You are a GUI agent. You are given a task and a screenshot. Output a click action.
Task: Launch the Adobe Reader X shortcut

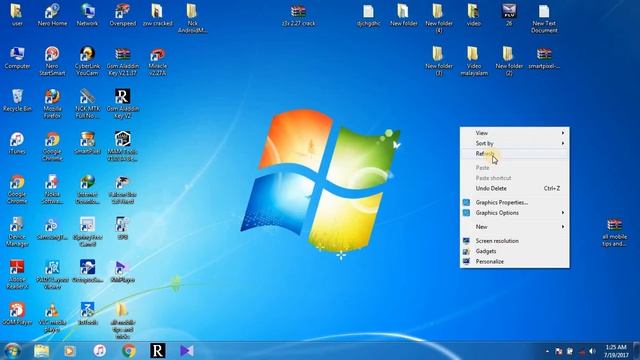pos(17,274)
